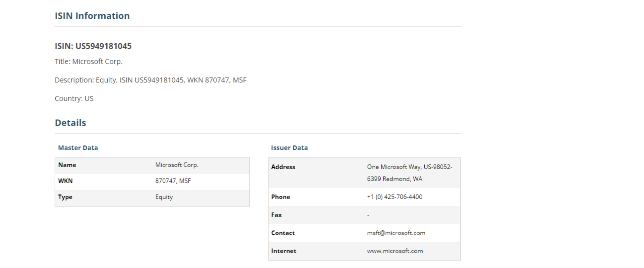This screenshot has height=268, width=644.
Task: Click the 'Type' row label
Action: point(65,197)
